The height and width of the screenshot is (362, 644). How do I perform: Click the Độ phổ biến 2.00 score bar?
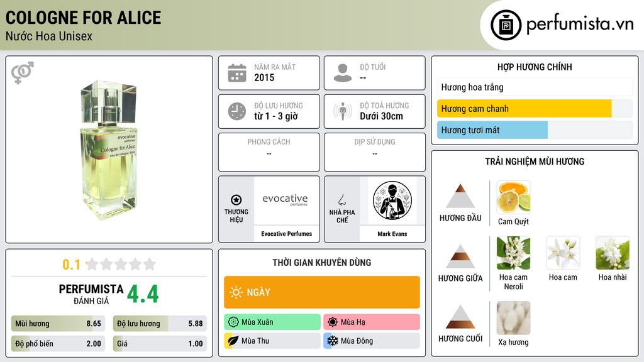(58, 344)
